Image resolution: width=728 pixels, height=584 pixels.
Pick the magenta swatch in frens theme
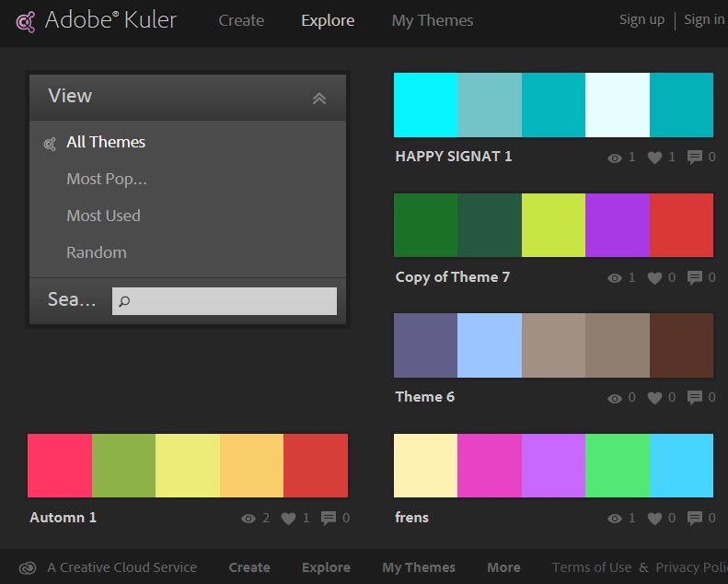click(490, 465)
